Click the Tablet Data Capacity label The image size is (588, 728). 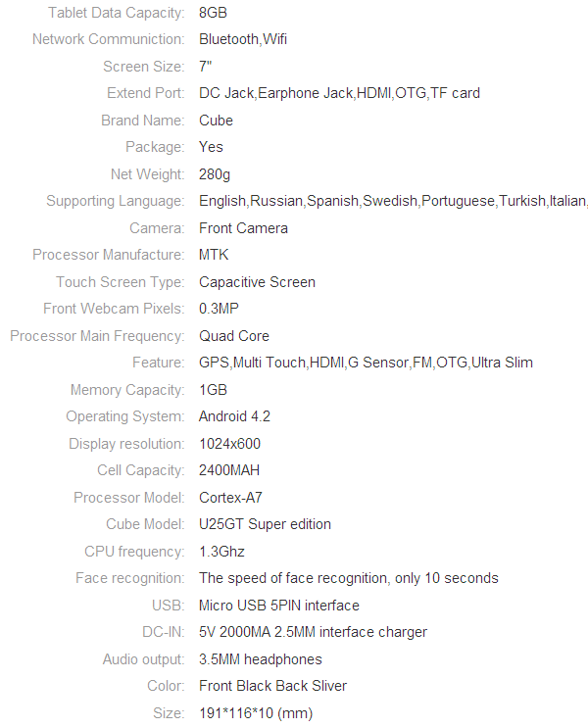click(x=116, y=13)
